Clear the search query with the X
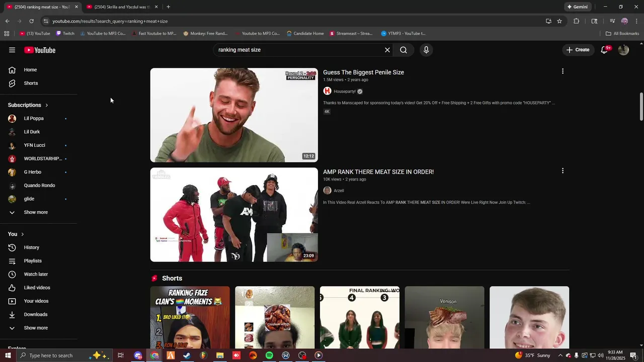 [387, 50]
